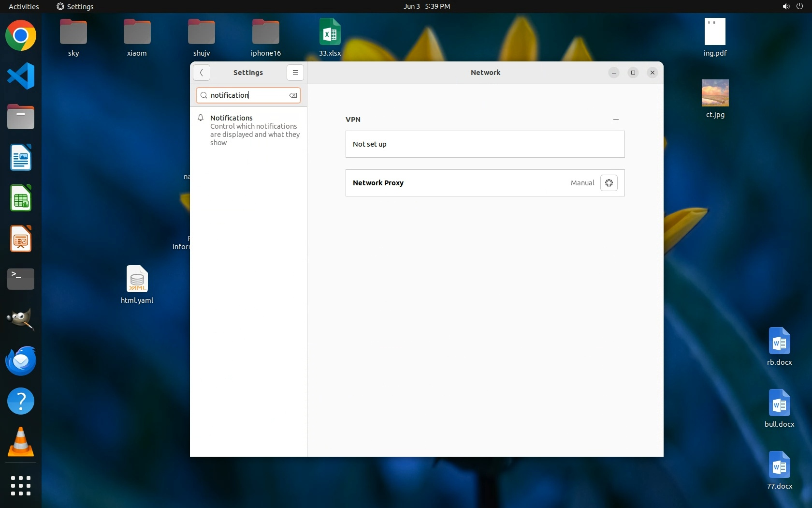Open Visual Studio Code from the dock
The image size is (812, 508).
click(21, 76)
